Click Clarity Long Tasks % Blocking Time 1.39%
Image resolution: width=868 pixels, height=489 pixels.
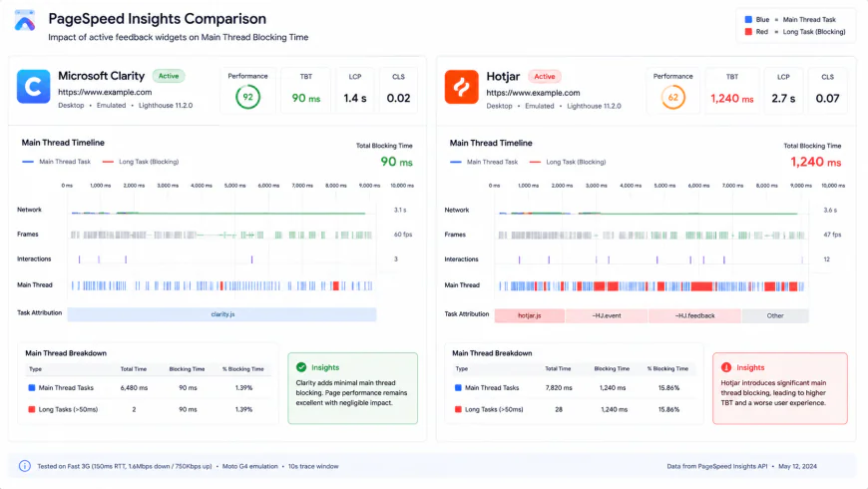pos(244,409)
